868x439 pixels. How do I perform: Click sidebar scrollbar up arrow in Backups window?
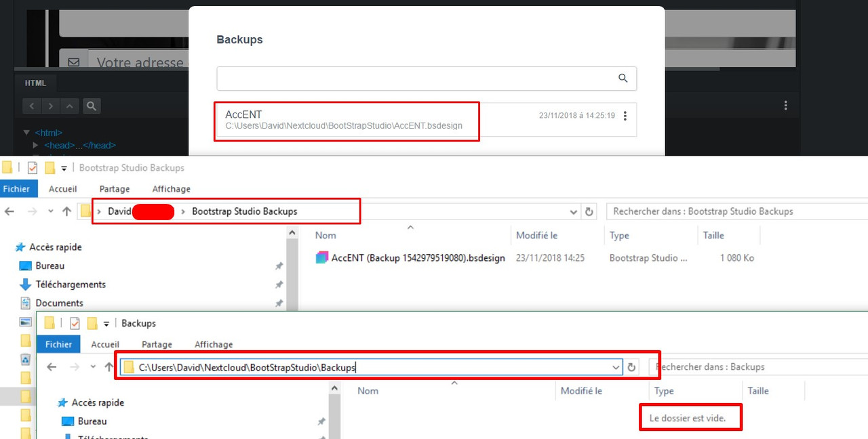click(x=334, y=388)
